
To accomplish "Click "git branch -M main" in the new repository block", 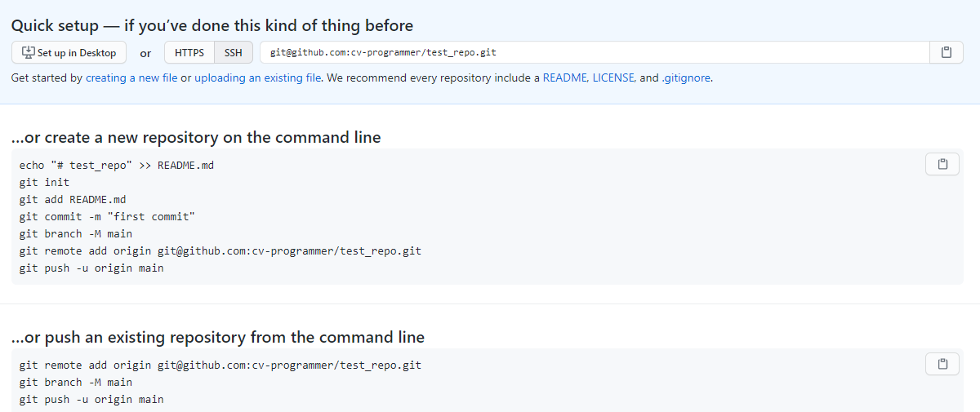I will pyautogui.click(x=76, y=233).
